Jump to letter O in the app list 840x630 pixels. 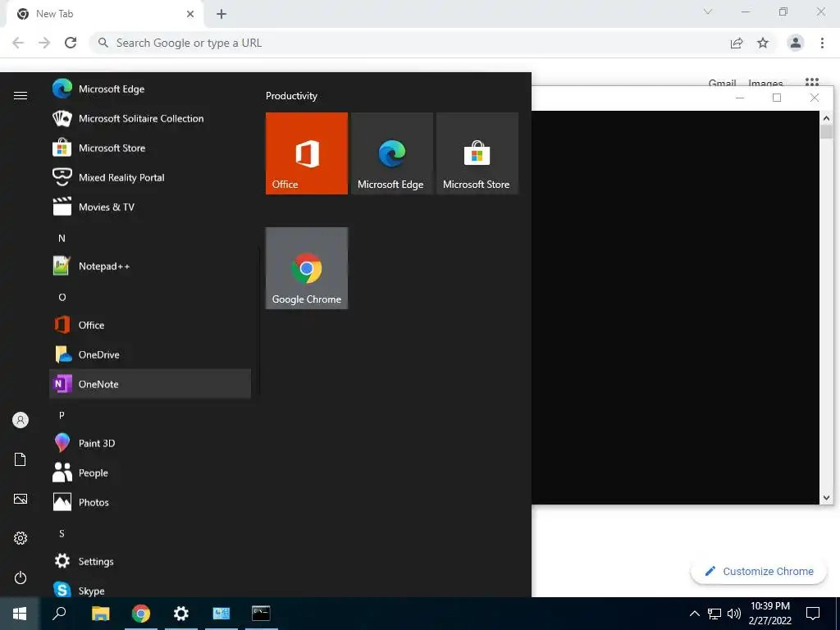point(62,297)
